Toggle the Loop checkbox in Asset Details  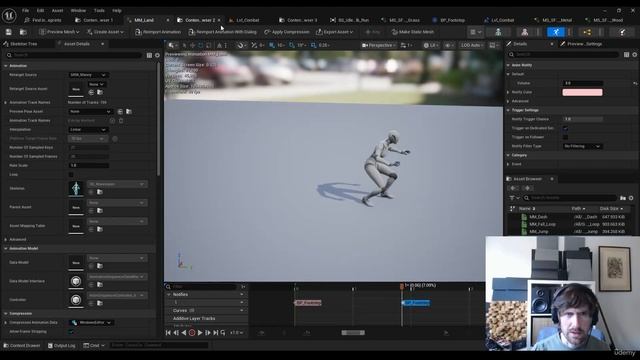[x=71, y=175]
